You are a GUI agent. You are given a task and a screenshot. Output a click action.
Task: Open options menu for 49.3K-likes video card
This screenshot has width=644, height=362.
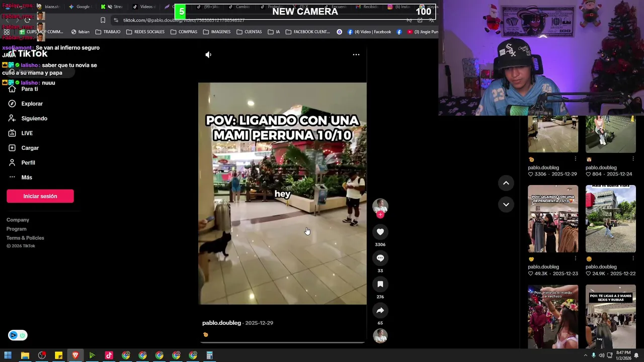pos(575,258)
